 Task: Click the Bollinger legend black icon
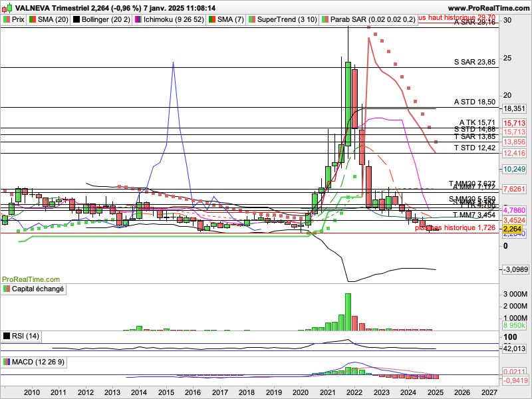coord(76,20)
